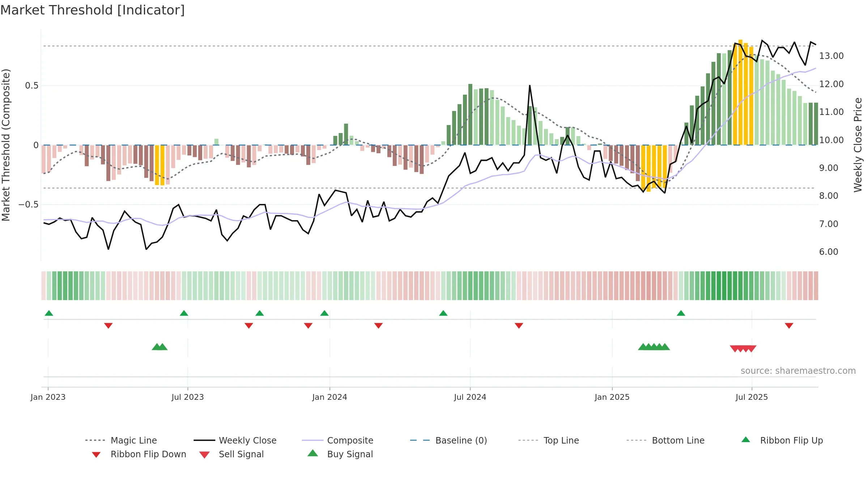Click the red flip-down triangle around Aug 2025
The width and height of the screenshot is (868, 488).
(x=789, y=326)
